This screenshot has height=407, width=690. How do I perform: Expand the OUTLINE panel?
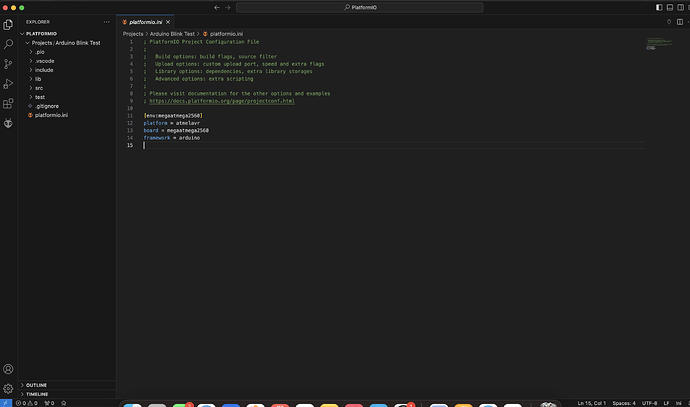point(67,385)
